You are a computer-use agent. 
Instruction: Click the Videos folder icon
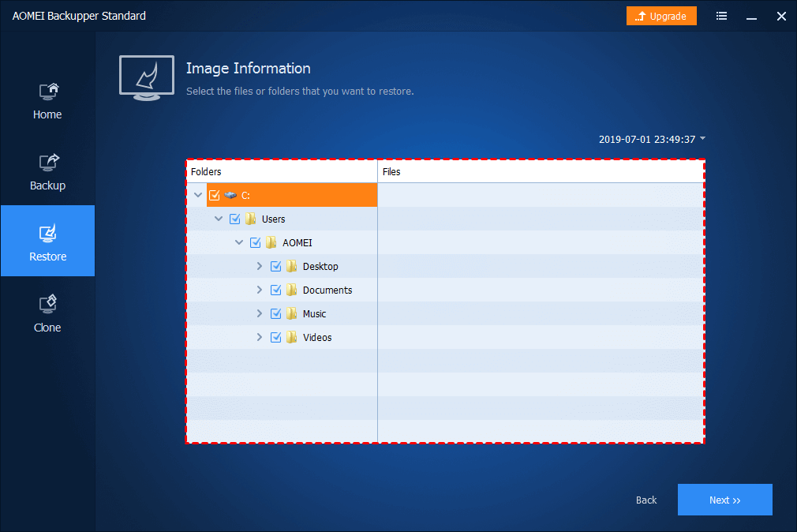pyautogui.click(x=291, y=337)
